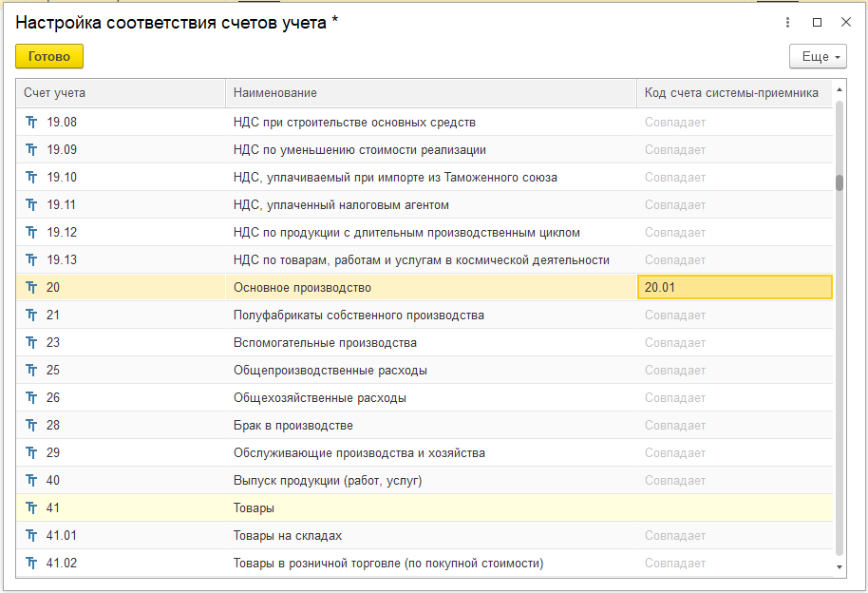Click account icon in row 29
The image size is (868, 593).
(31, 452)
